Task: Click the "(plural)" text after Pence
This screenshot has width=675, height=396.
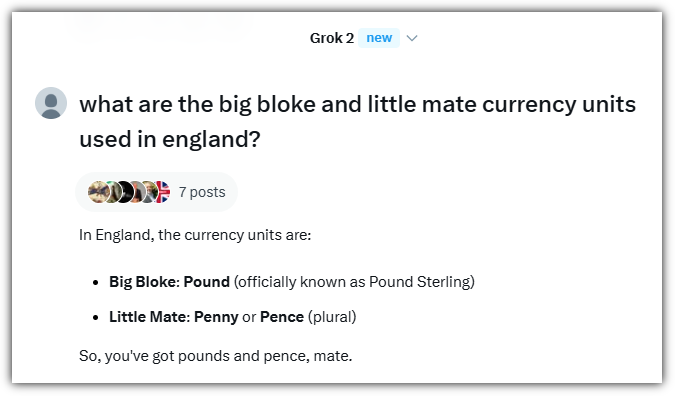Action: click(332, 317)
